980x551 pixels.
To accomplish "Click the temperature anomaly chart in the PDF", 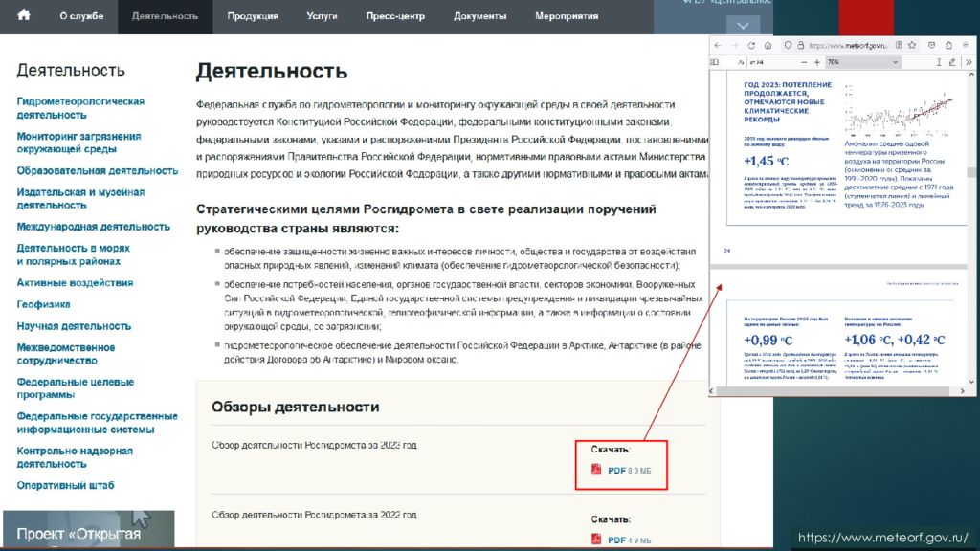I will (899, 110).
